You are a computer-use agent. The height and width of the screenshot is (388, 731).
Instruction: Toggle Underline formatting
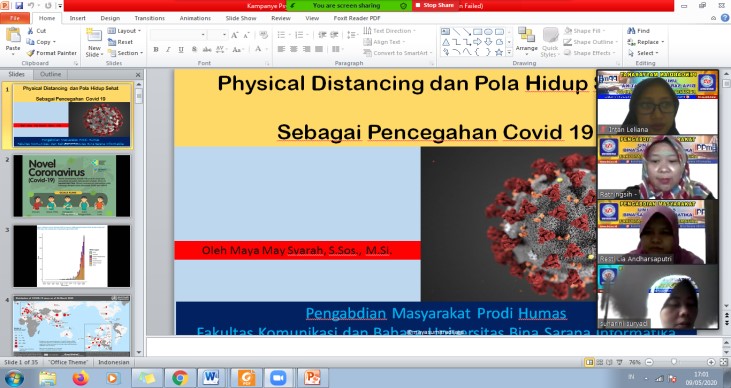point(181,49)
